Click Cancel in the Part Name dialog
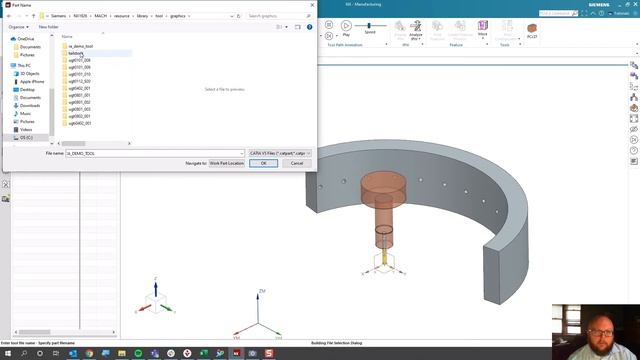This screenshot has width=640, height=360. click(x=297, y=163)
